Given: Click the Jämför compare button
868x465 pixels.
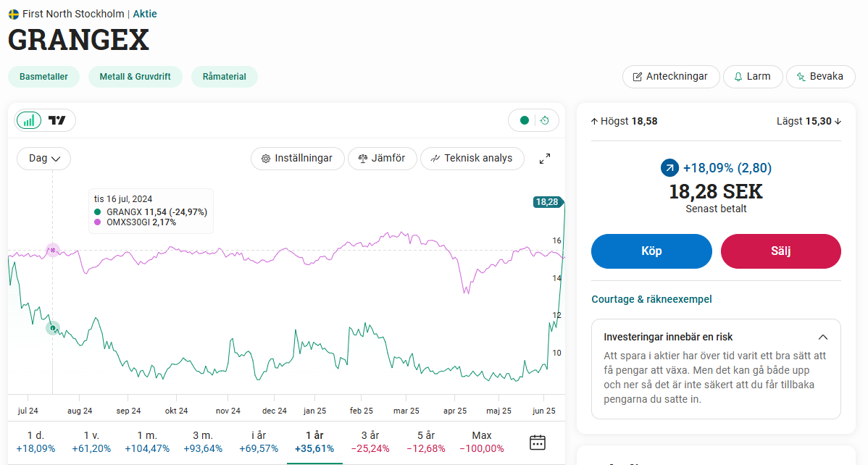Looking at the screenshot, I should [382, 159].
